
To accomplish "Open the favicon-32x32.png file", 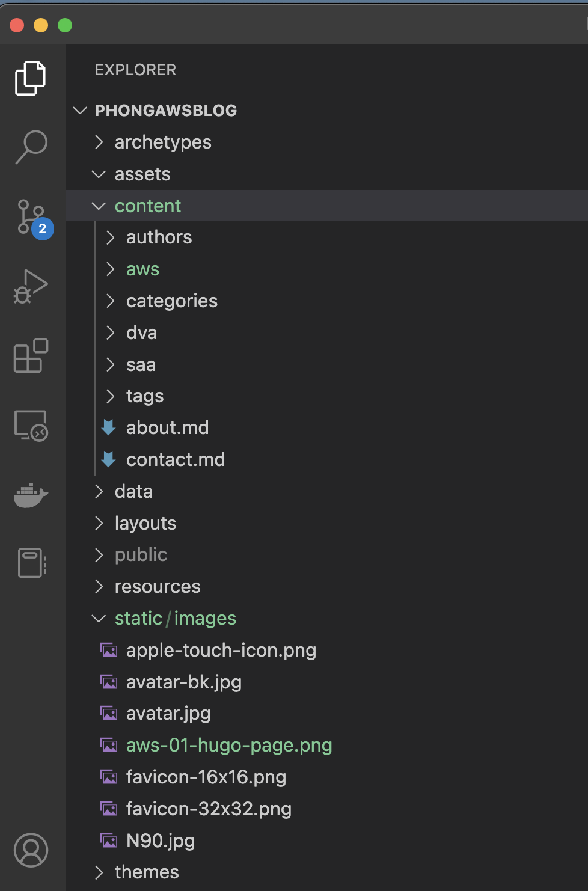I will [208, 809].
